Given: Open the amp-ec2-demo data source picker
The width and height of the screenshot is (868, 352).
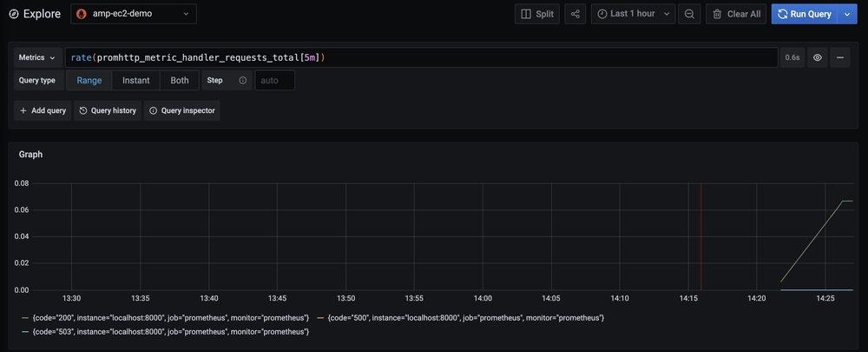Looking at the screenshot, I should [x=134, y=14].
